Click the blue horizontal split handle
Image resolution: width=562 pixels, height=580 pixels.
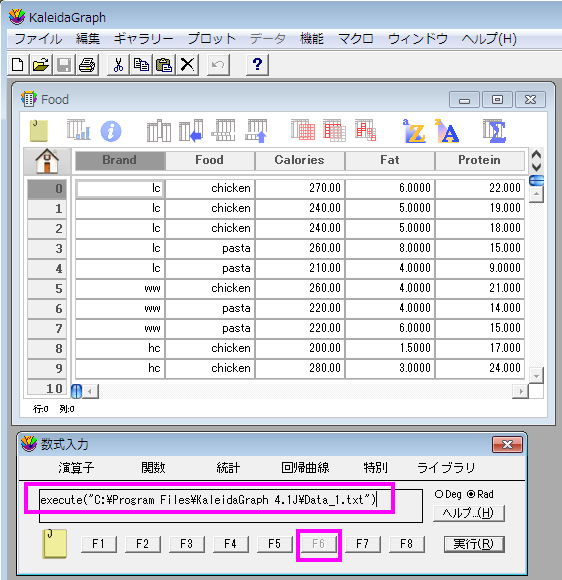536,181
